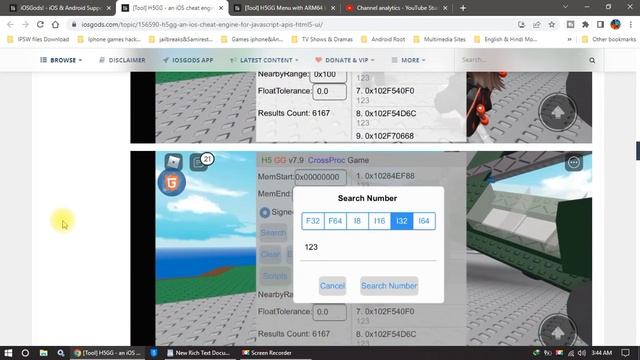Open Android Root bookmark folder
Image resolution: width=640 pixels, height=360 pixels.
coord(383,39)
